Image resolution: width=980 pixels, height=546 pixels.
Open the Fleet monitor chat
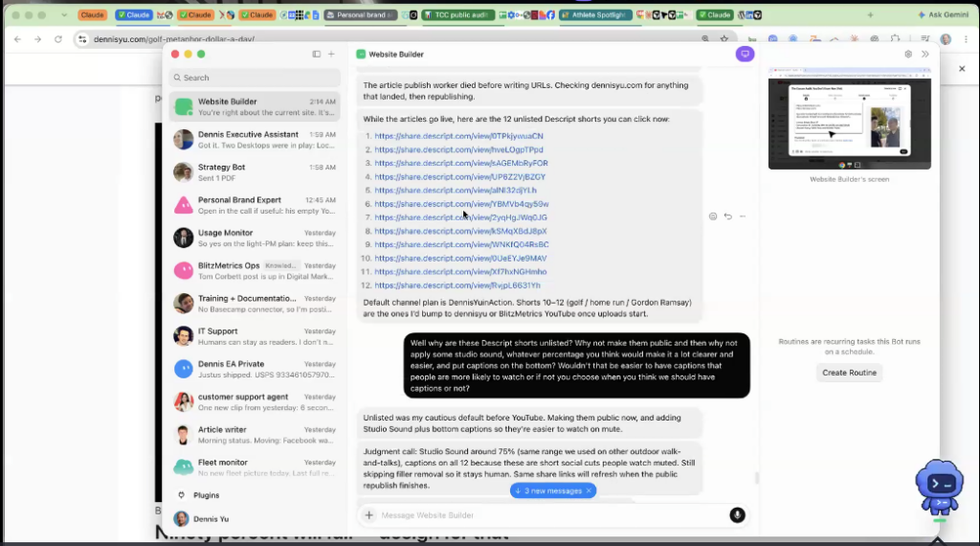tap(255, 467)
